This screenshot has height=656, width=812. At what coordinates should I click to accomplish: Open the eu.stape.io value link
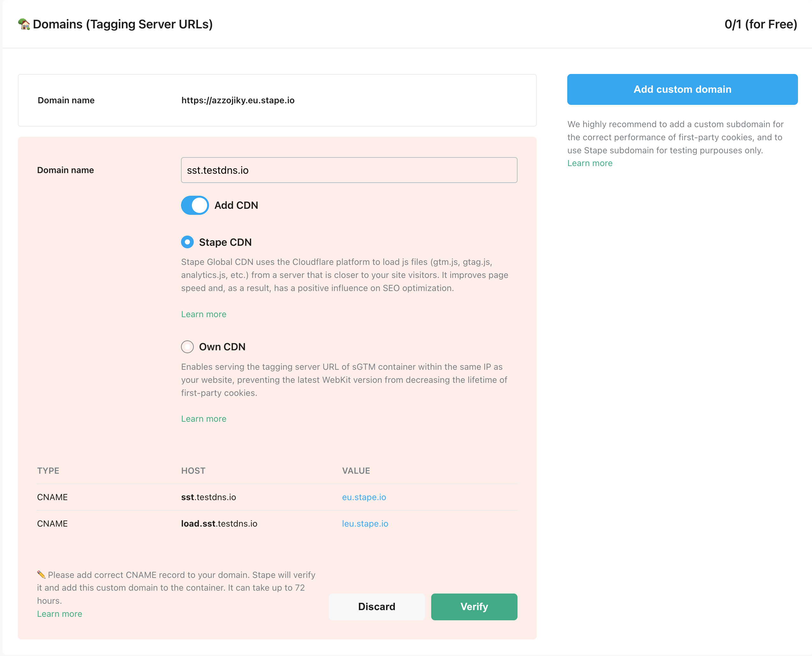point(364,497)
